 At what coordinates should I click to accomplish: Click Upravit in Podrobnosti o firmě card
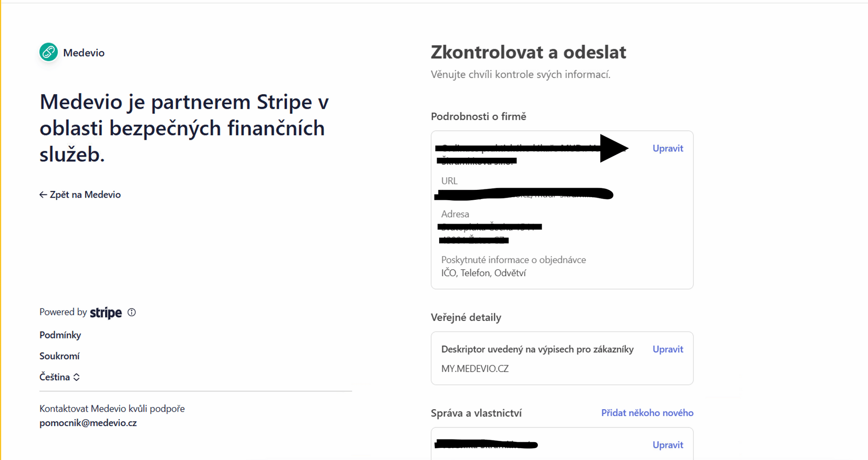(667, 149)
